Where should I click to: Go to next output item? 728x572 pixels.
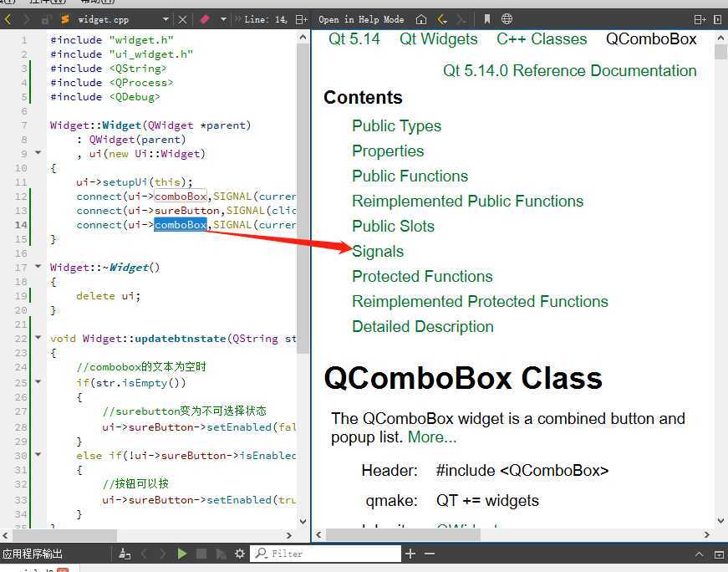[x=162, y=554]
